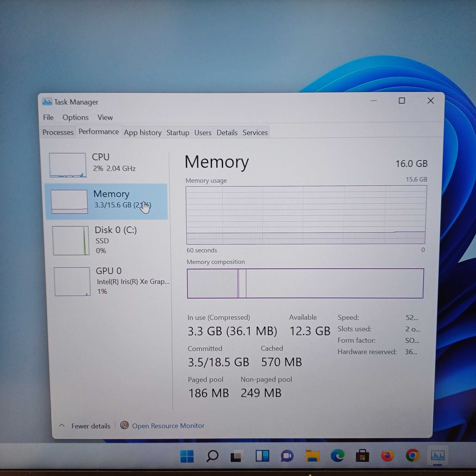The height and width of the screenshot is (476, 476).
Task: Click the Available value 12.3 GB
Action: [x=310, y=331]
